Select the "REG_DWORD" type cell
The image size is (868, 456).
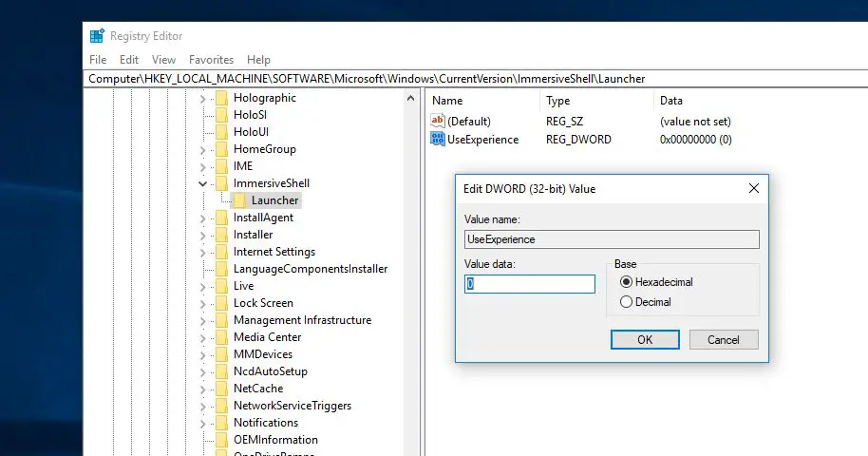(x=578, y=140)
